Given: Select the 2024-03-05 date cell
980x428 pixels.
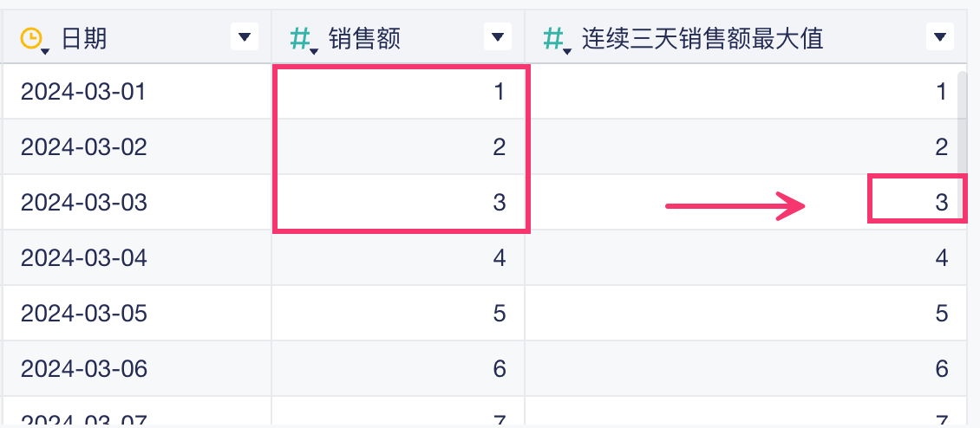Looking at the screenshot, I should [84, 314].
